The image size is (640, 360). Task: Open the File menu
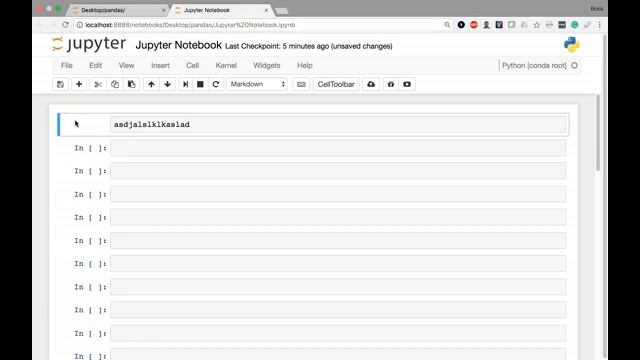pos(67,65)
